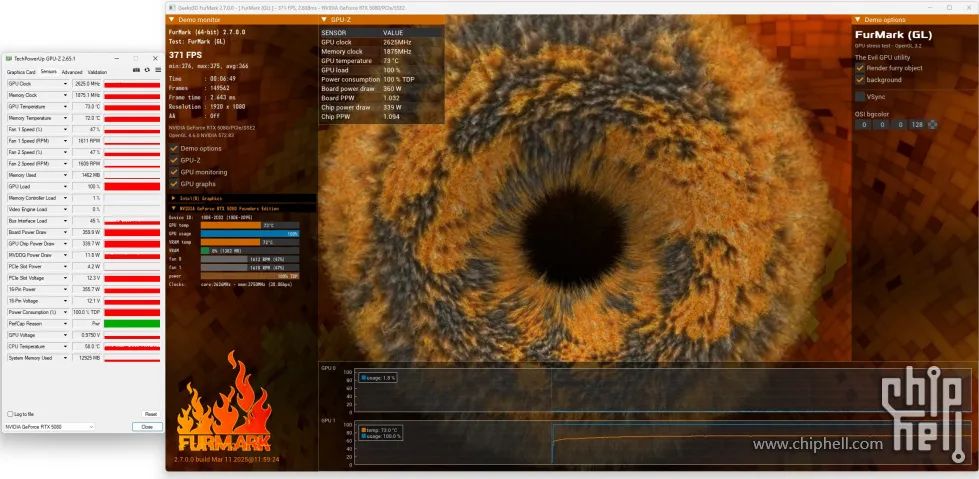This screenshot has width=979, height=479.
Task: Uncheck the background option in Demo options
Action: (860, 80)
